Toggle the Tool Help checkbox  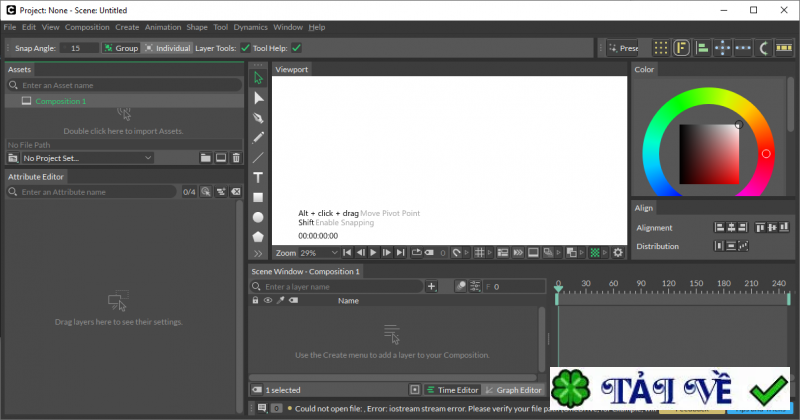(x=297, y=47)
